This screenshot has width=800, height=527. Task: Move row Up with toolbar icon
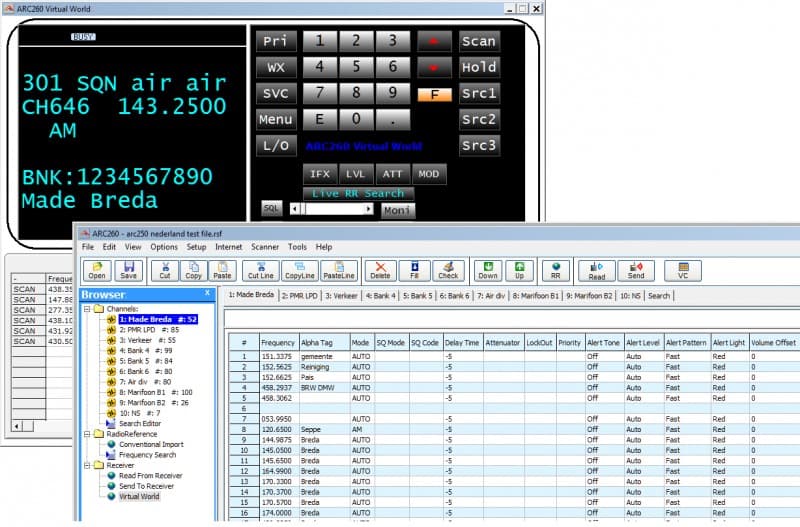click(x=519, y=270)
